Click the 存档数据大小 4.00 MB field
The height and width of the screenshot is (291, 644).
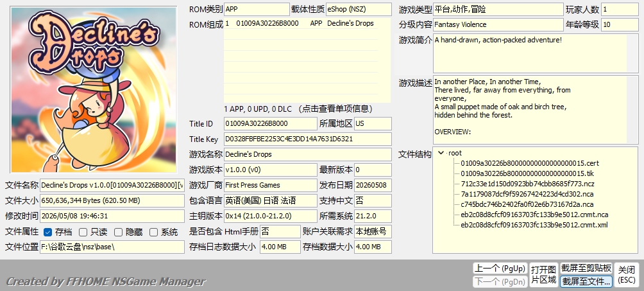[373, 247]
